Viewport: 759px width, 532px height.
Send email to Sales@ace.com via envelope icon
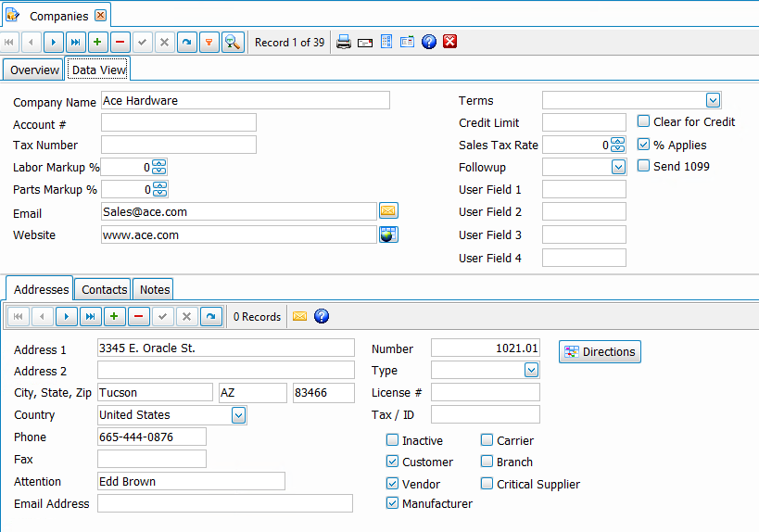(388, 211)
